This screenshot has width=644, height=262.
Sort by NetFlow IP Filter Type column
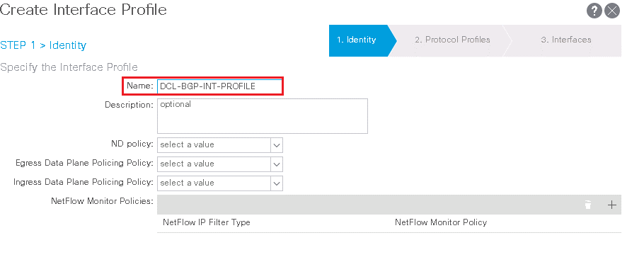pos(207,222)
